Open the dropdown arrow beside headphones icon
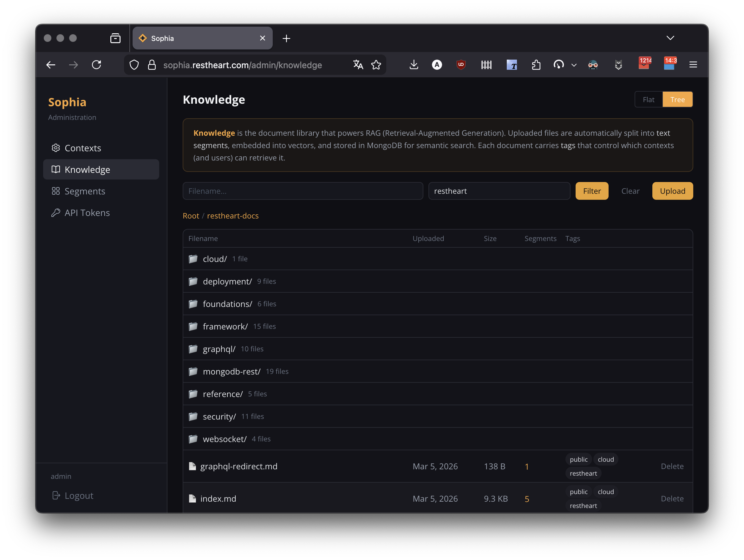Screen dimensions: 744x560 coord(574,65)
